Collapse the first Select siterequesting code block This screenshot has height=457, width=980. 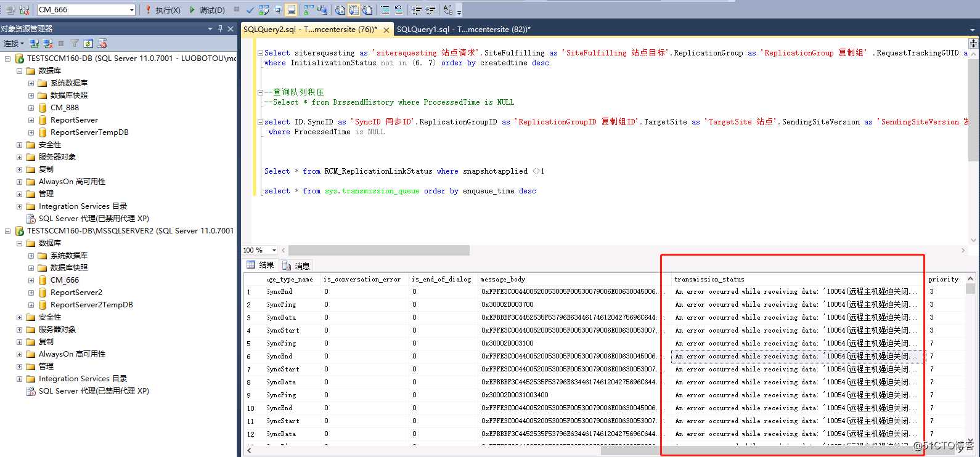tap(260, 53)
